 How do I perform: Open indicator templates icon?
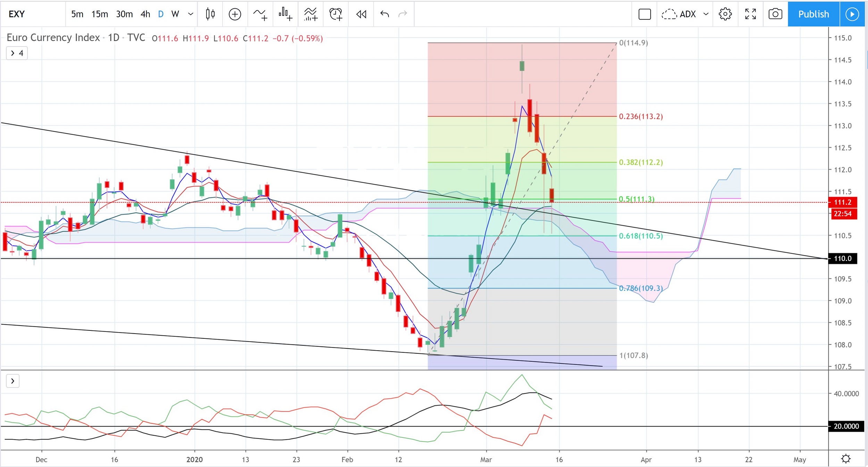(311, 14)
